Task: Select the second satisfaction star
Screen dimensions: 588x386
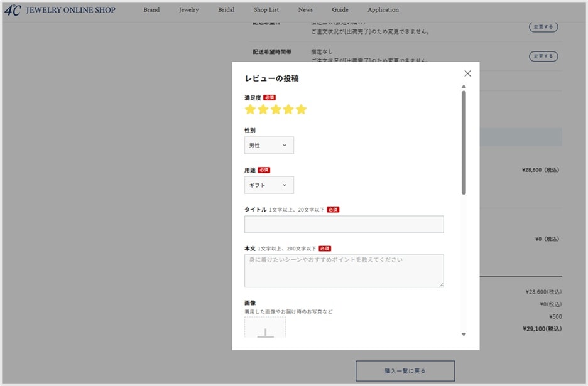Action: [263, 109]
